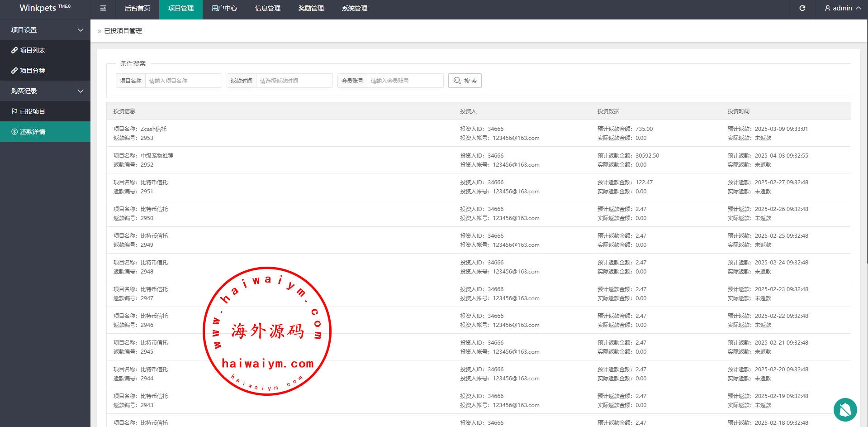Click the coin icon beside 还款详情
This screenshot has height=427, width=868.
point(14,132)
